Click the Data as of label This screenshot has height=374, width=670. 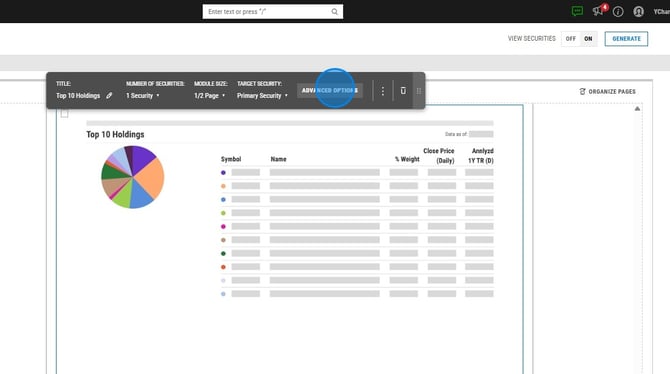click(456, 134)
